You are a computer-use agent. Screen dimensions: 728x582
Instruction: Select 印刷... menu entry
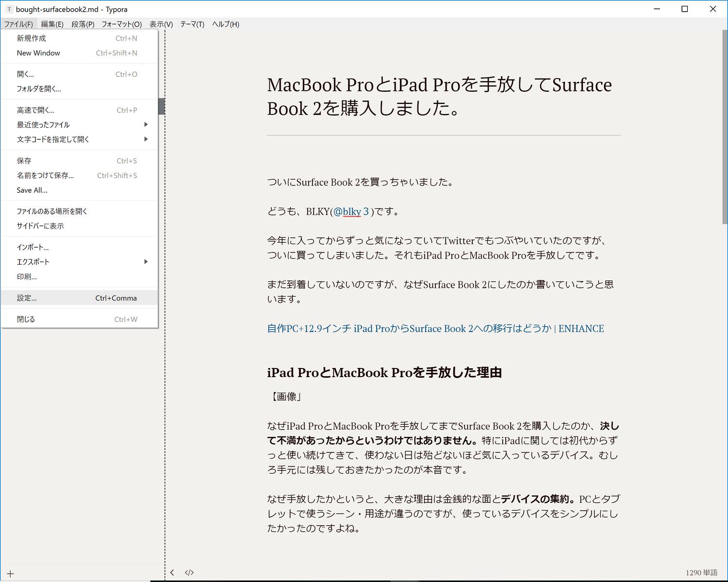(x=80, y=277)
